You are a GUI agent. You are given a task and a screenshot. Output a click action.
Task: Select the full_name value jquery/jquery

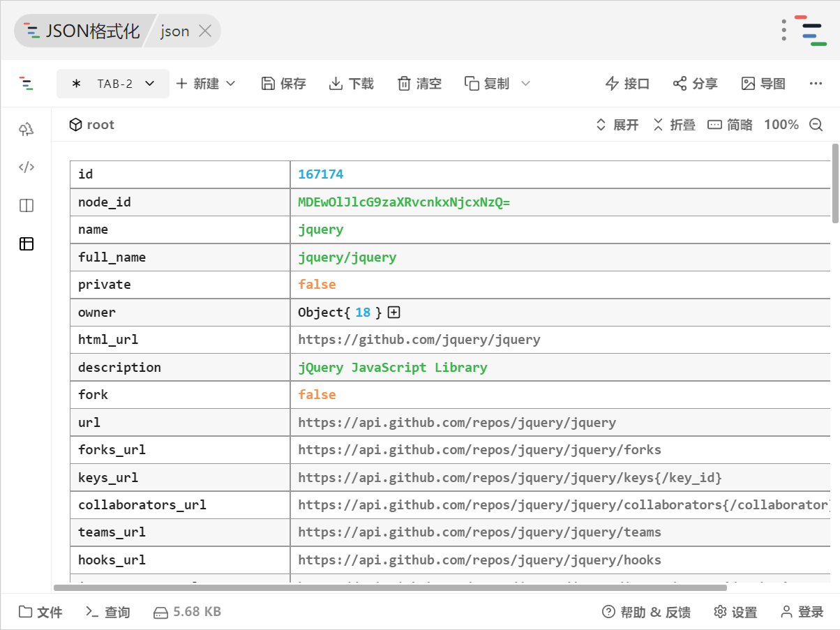(x=347, y=257)
